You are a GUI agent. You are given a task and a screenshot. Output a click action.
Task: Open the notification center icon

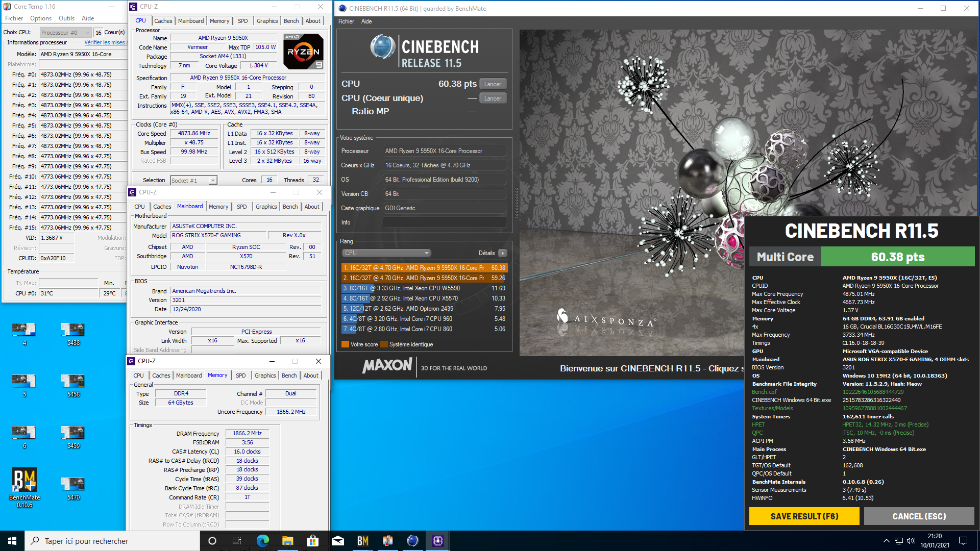pyautogui.click(x=963, y=541)
